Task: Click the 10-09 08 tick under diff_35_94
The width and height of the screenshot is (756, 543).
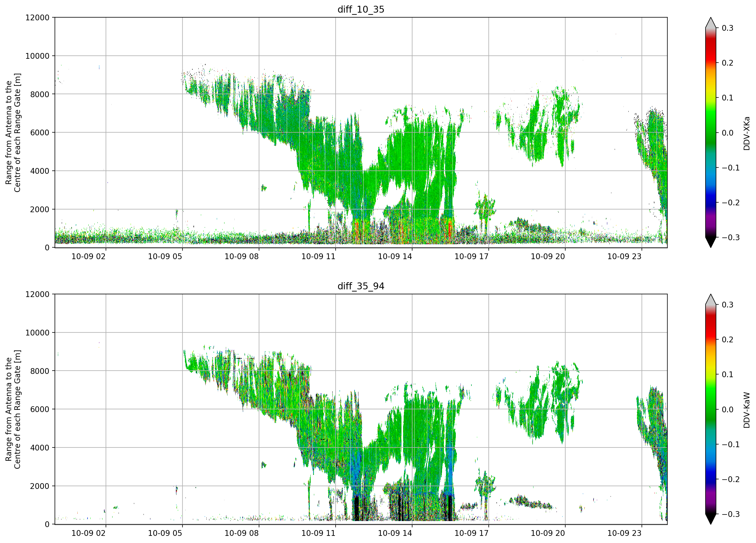Action: [x=242, y=533]
